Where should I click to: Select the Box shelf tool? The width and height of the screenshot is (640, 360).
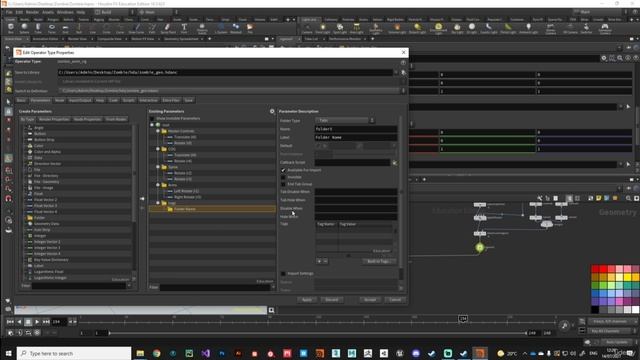[x=11, y=28]
